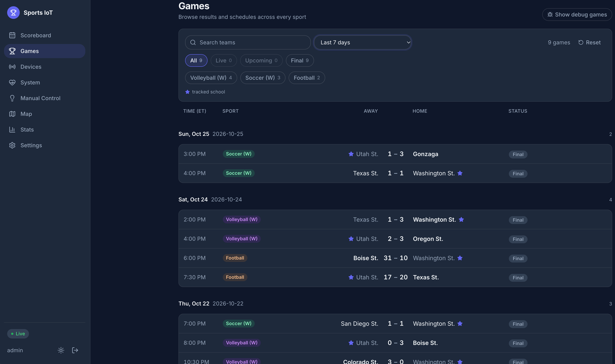
Task: Toggle the light/dark theme sun icon
Action: [x=61, y=350]
